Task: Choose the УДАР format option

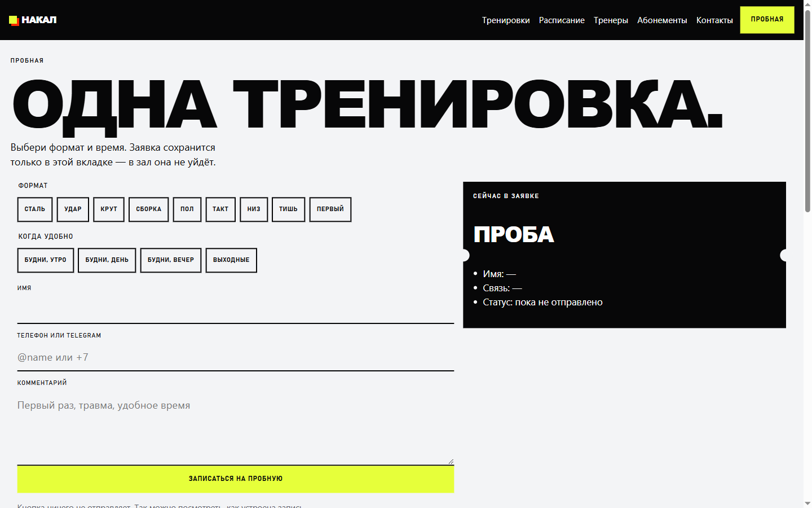Action: (73, 209)
